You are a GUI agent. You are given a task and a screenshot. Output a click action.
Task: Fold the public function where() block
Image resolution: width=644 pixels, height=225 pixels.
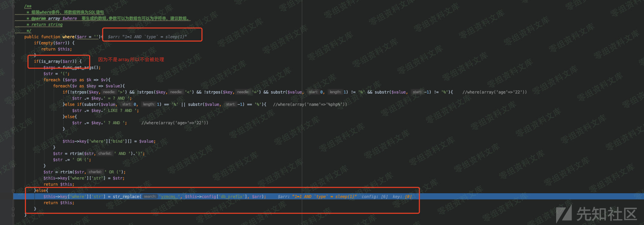coord(13,37)
